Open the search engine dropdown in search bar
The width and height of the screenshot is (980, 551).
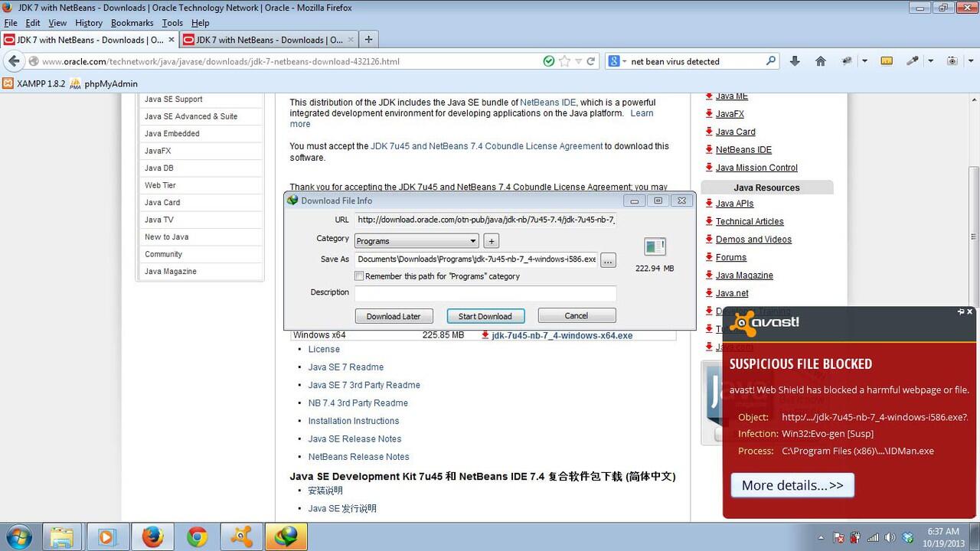tap(619, 60)
